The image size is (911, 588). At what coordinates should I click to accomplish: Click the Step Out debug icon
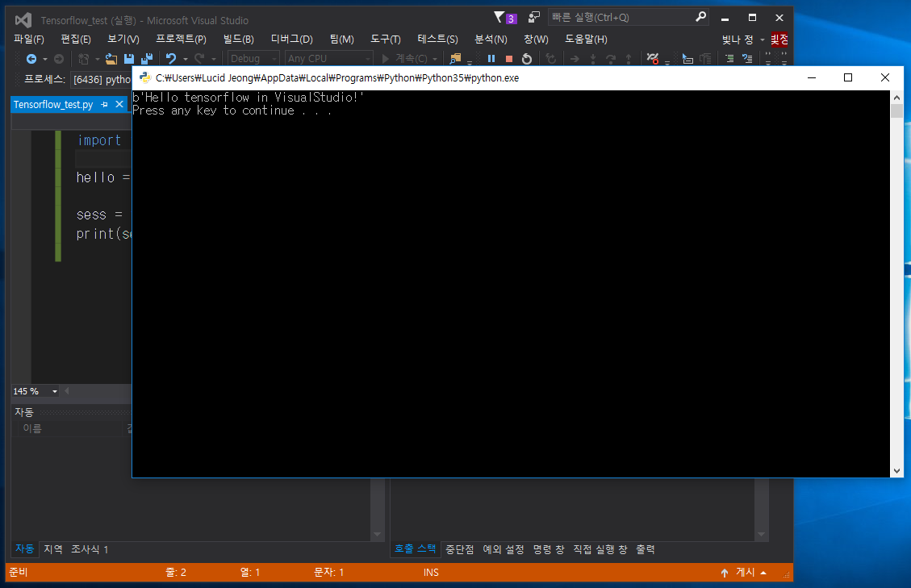coord(629,59)
